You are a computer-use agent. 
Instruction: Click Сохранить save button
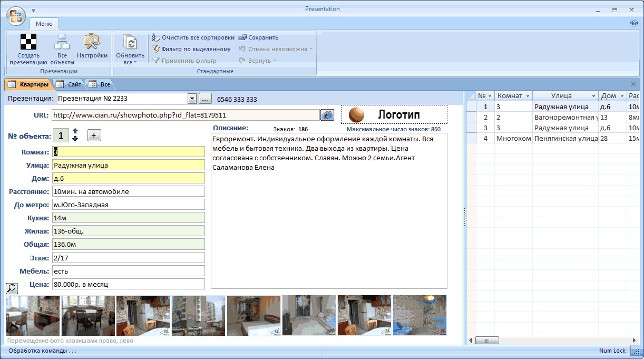click(258, 37)
